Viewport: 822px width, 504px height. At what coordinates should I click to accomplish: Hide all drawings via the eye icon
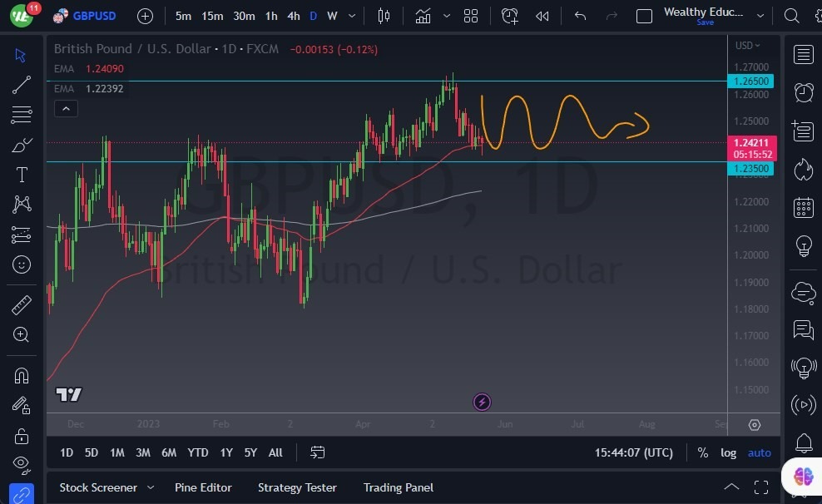(21, 465)
